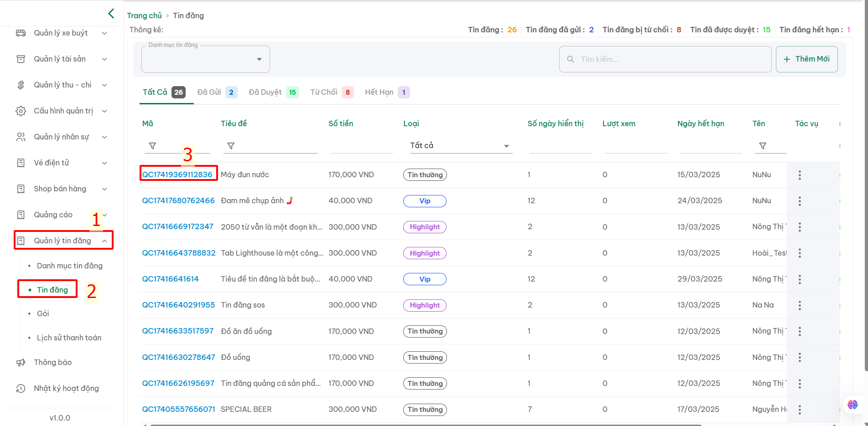This screenshot has width=868, height=426.
Task: Click the gear icon beside Cấu hình quản trị
Action: tap(21, 111)
